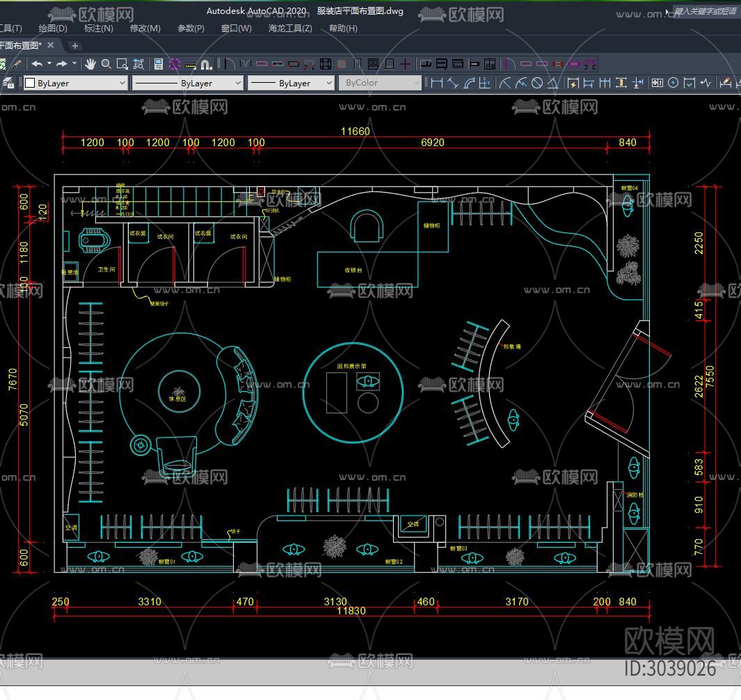Viewport: 741px width, 700px height.
Task: Click the Ordinate dimension icon
Action: pyautogui.click(x=484, y=83)
